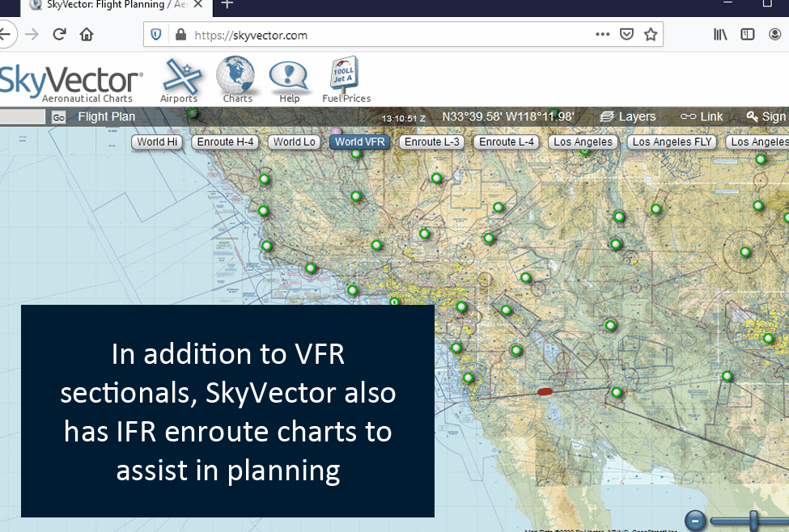Screen dimensions: 789x532
Task: Click the 13:10:51 Z time readout
Action: point(404,119)
